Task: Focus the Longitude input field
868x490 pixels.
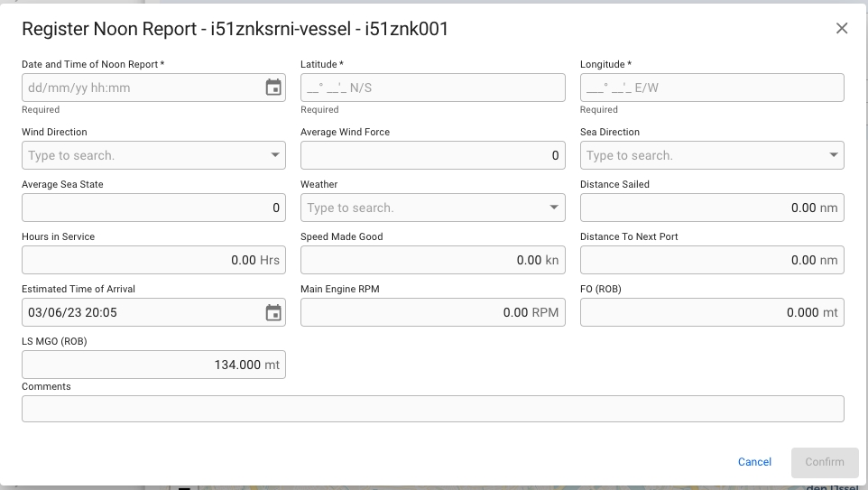Action: [x=711, y=88]
